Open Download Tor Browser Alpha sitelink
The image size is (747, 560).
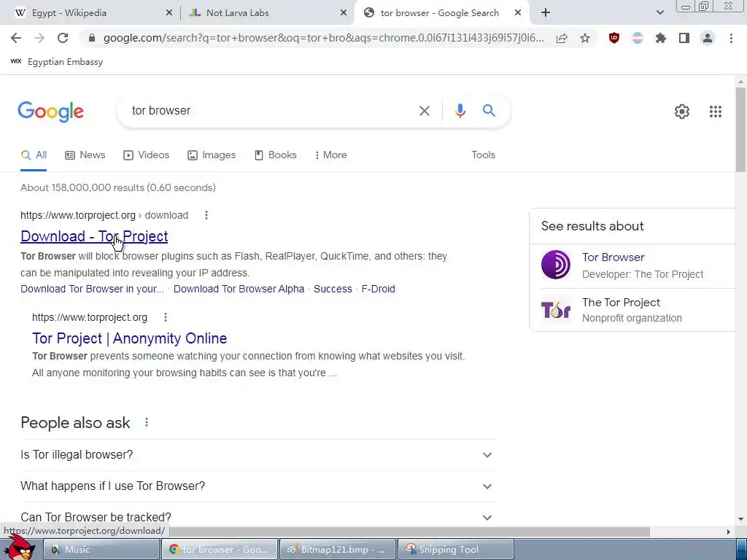click(239, 289)
